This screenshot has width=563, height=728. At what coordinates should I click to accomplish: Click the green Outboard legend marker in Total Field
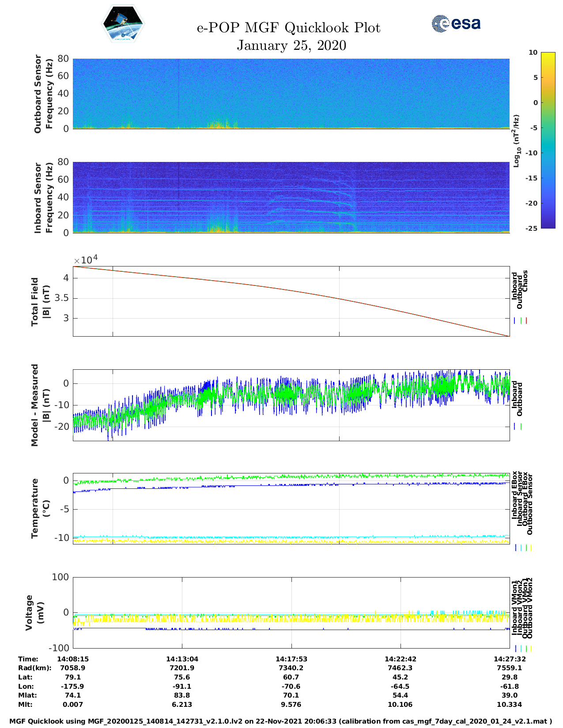tap(521, 321)
